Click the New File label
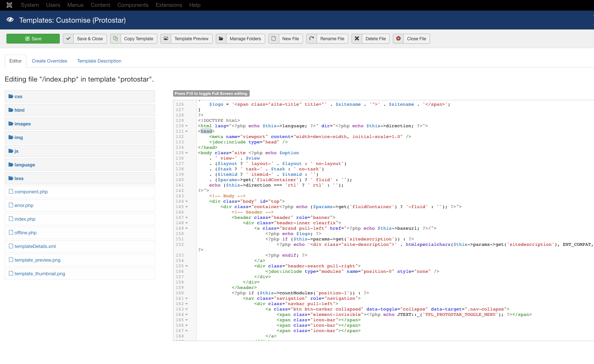Image resolution: width=594 pixels, height=364 pixels. [x=291, y=39]
